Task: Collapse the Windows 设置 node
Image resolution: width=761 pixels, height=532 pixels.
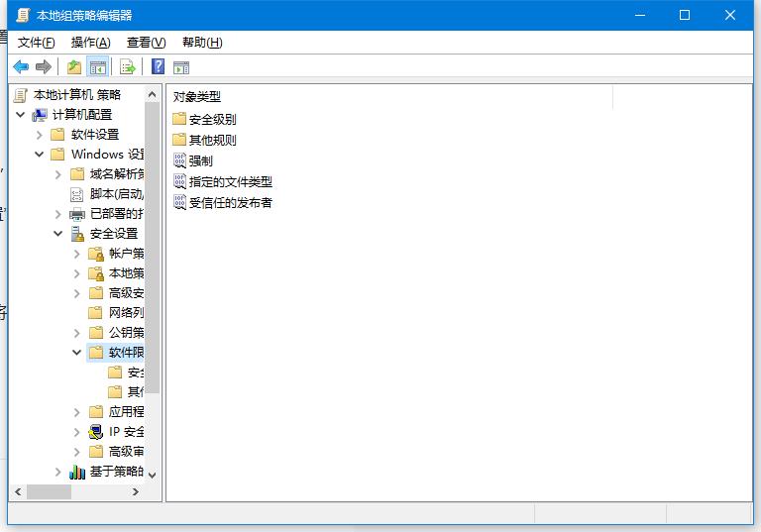Action: pos(40,155)
